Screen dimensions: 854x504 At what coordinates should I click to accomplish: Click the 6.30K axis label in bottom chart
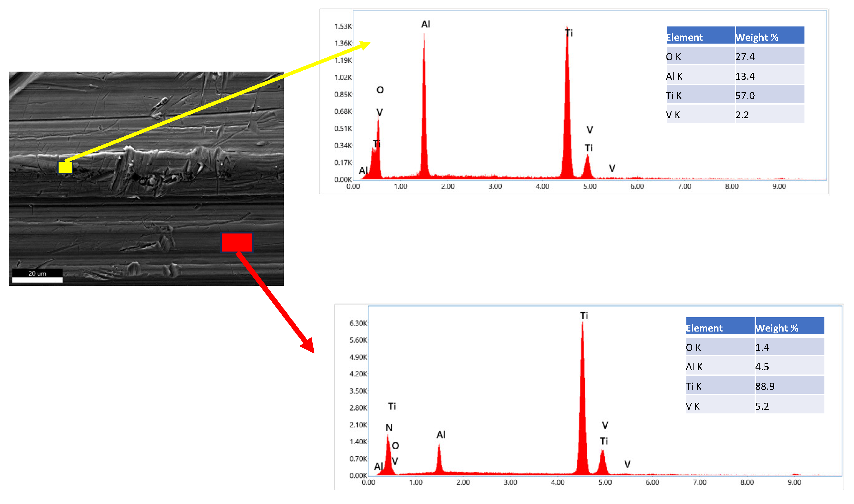(x=358, y=323)
